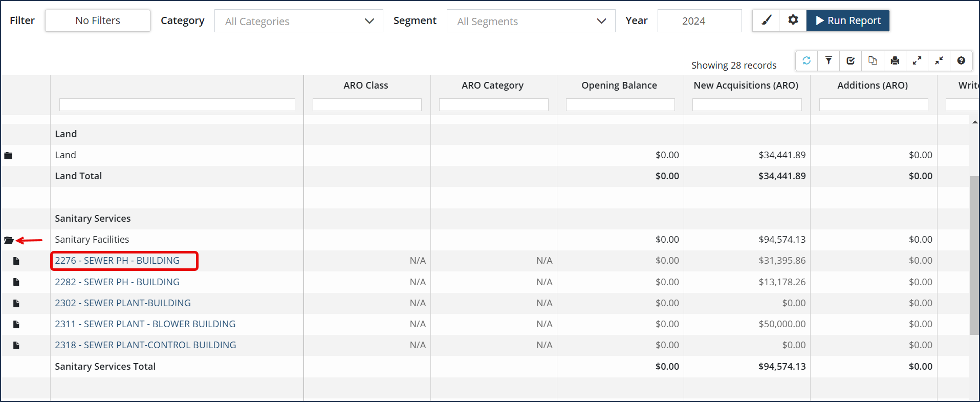Print the report using printer icon

click(x=895, y=61)
